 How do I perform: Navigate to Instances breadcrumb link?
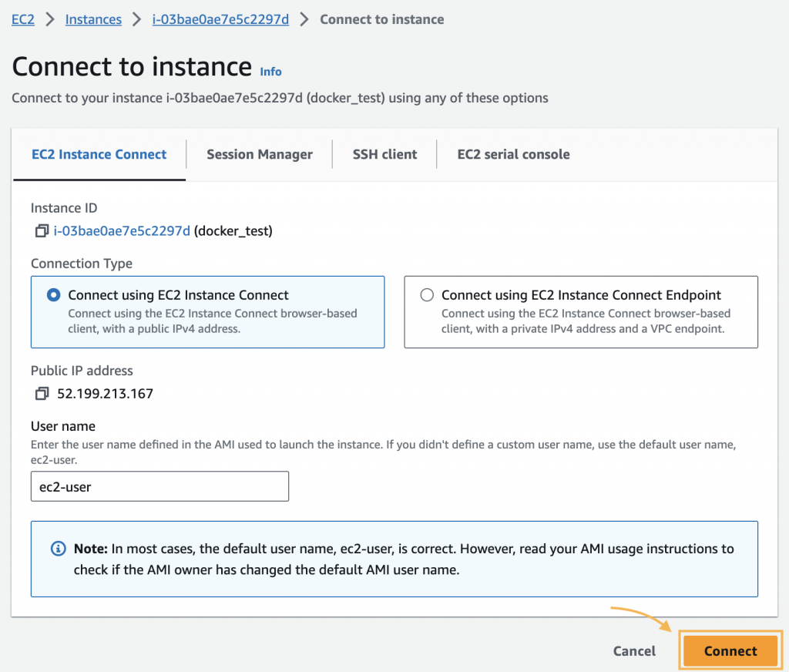click(93, 19)
